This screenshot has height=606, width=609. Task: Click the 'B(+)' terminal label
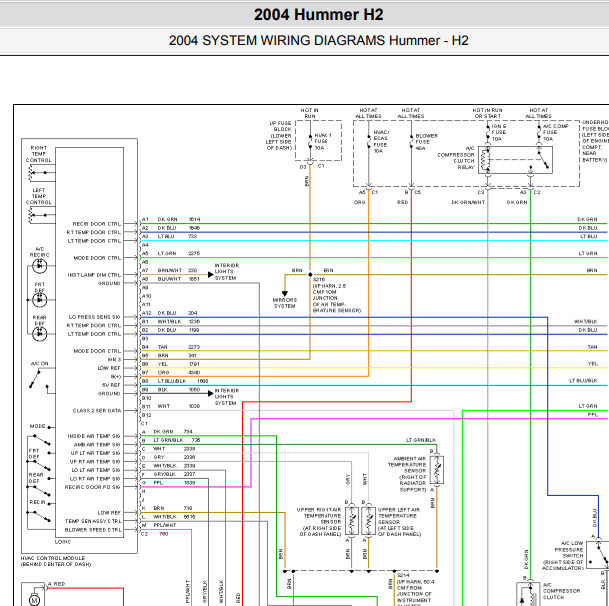click(116, 376)
